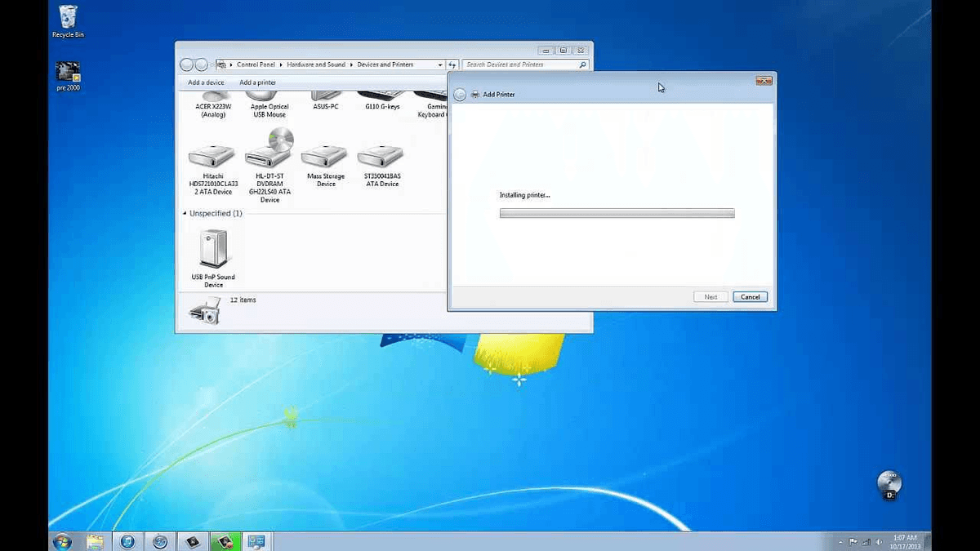Select the ST3500418AS ATA Device icon

pos(381,155)
